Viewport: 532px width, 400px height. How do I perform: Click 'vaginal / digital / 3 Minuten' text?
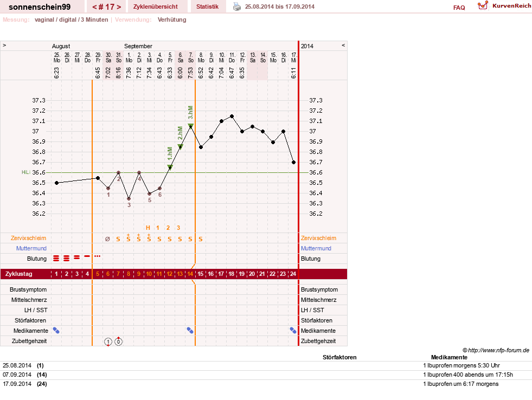point(71,20)
